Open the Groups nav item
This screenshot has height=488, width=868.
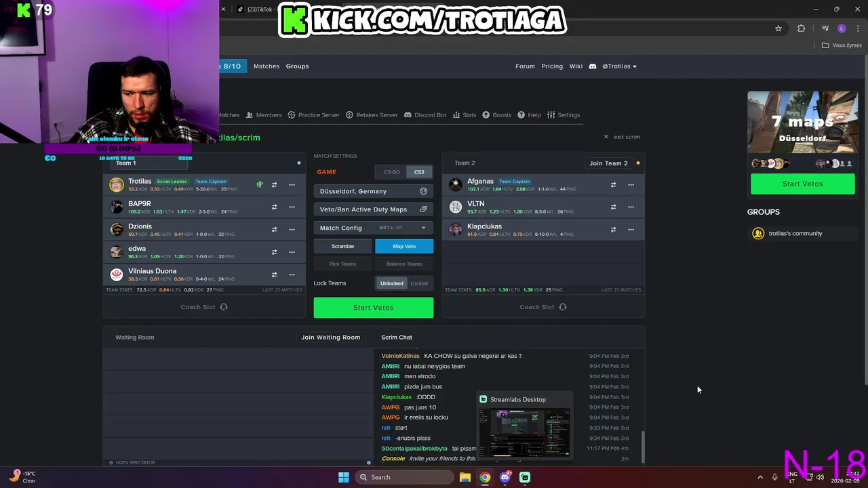coord(297,66)
